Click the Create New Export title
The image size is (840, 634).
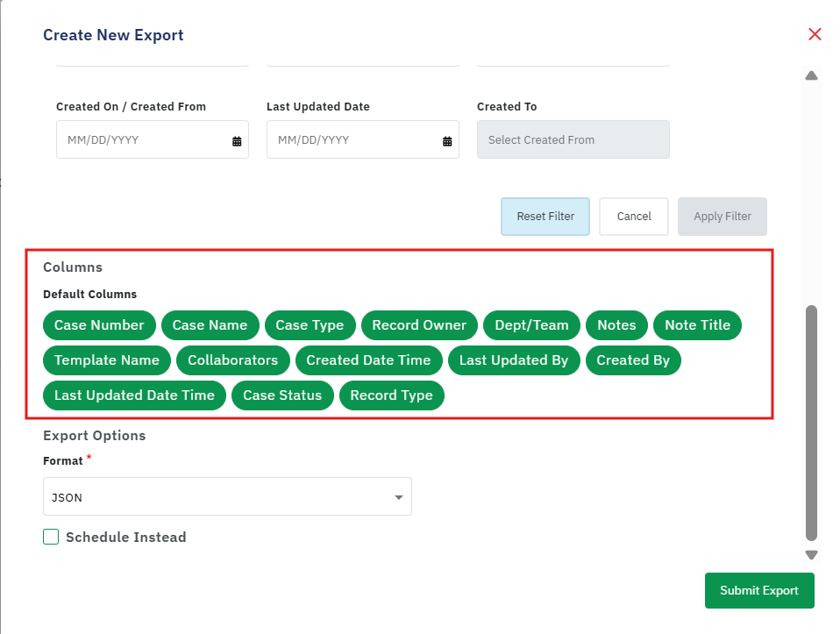click(113, 35)
